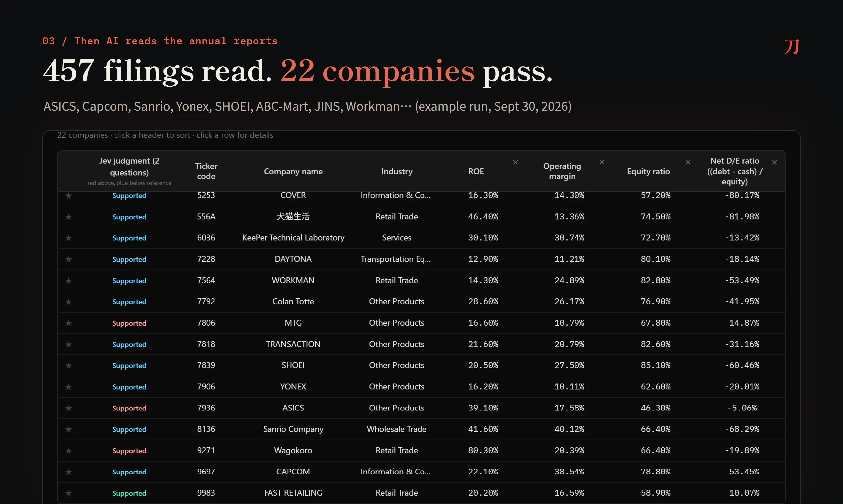Select the SHOEI company name cell
Screen dimensions: 843x504
point(293,365)
